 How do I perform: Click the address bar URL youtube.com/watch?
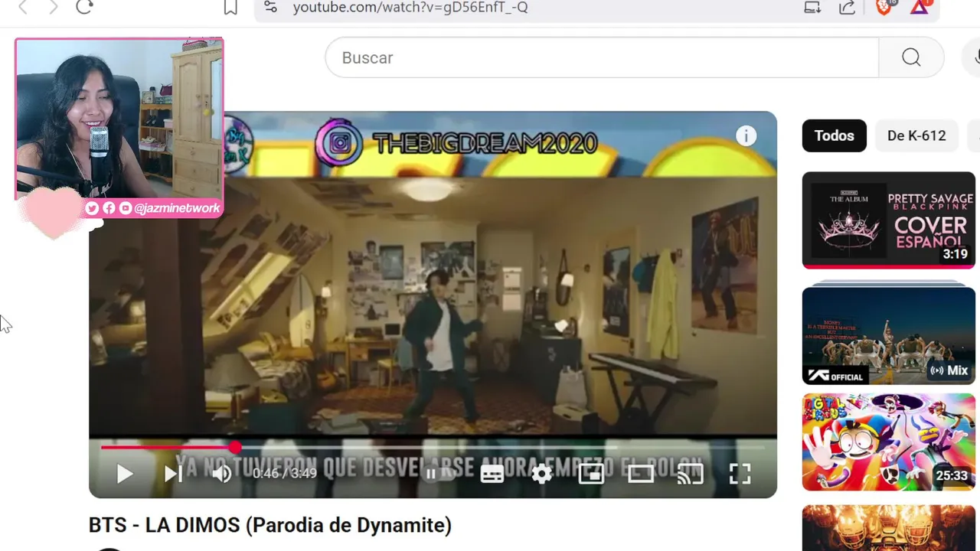(x=410, y=8)
